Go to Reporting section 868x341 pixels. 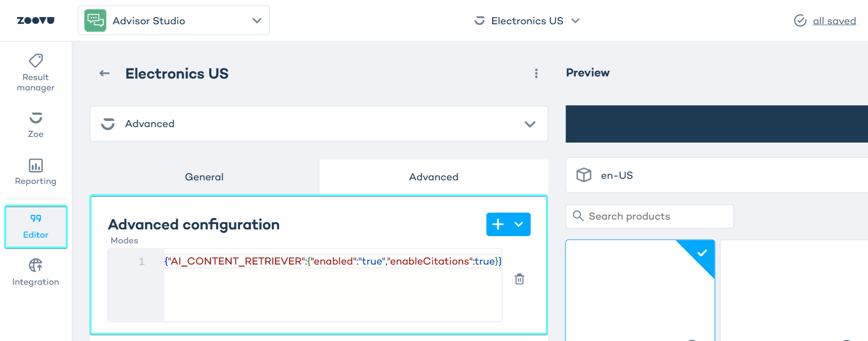point(36,172)
